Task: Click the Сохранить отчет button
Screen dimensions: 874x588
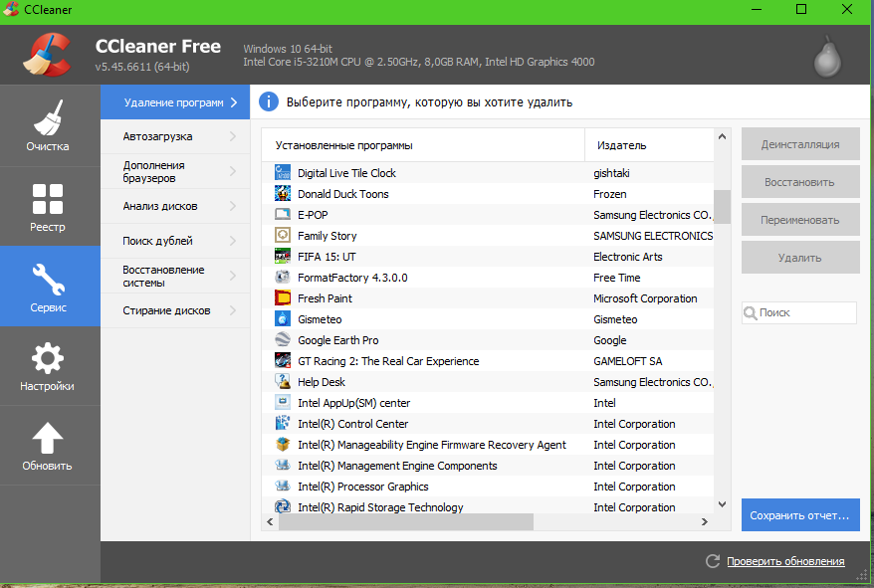Action: 800,515
